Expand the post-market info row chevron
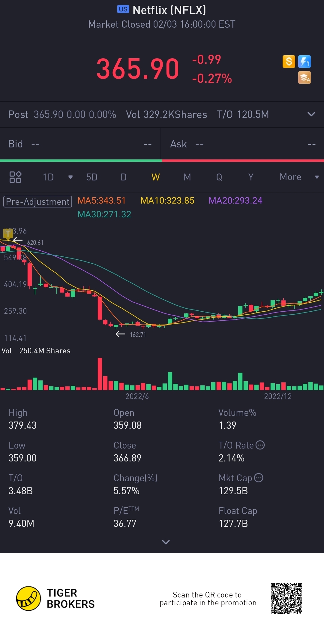This screenshot has height=644, width=324. point(311,114)
